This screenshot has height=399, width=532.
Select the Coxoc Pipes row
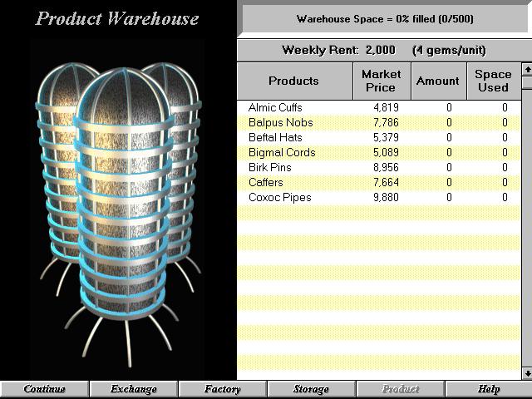379,197
